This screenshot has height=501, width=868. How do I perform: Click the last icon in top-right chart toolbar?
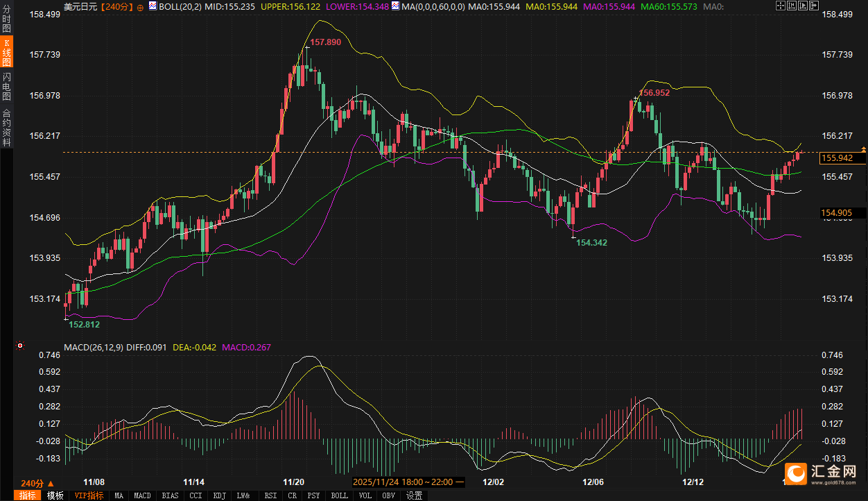pyautogui.click(x=814, y=6)
